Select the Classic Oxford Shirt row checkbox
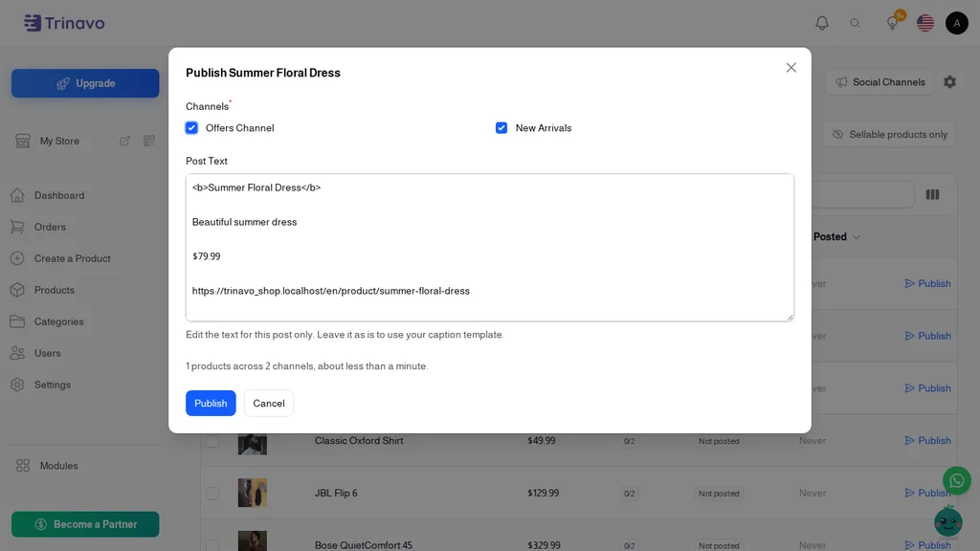980x551 pixels. point(212,440)
